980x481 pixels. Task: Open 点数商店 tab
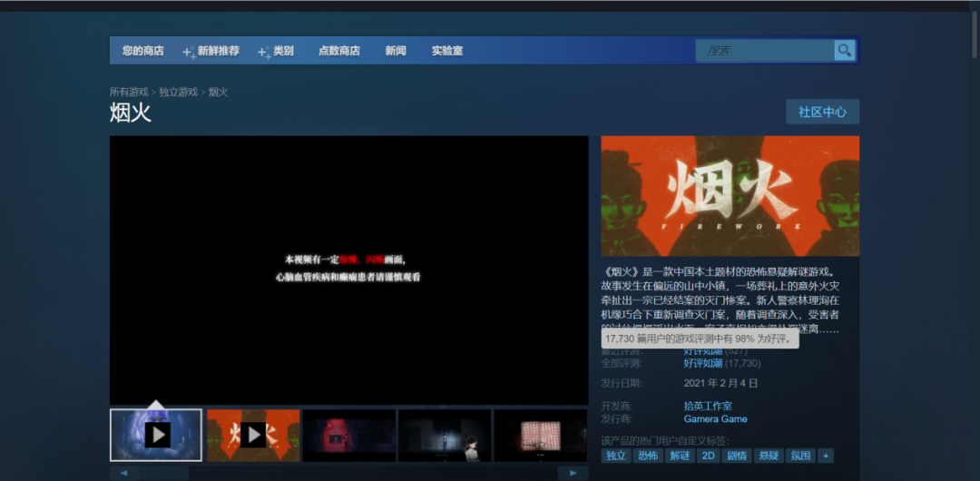pos(339,52)
